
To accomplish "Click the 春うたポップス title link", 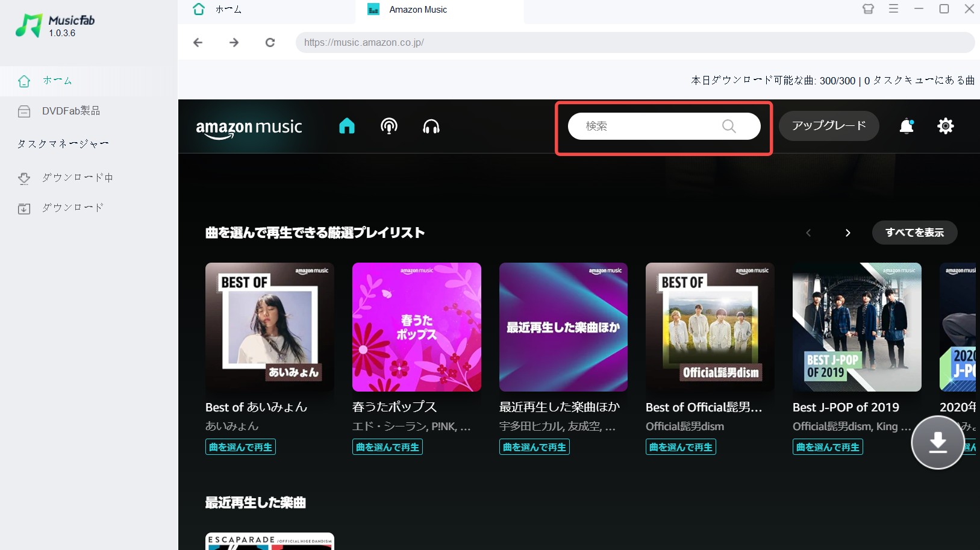I will click(395, 407).
